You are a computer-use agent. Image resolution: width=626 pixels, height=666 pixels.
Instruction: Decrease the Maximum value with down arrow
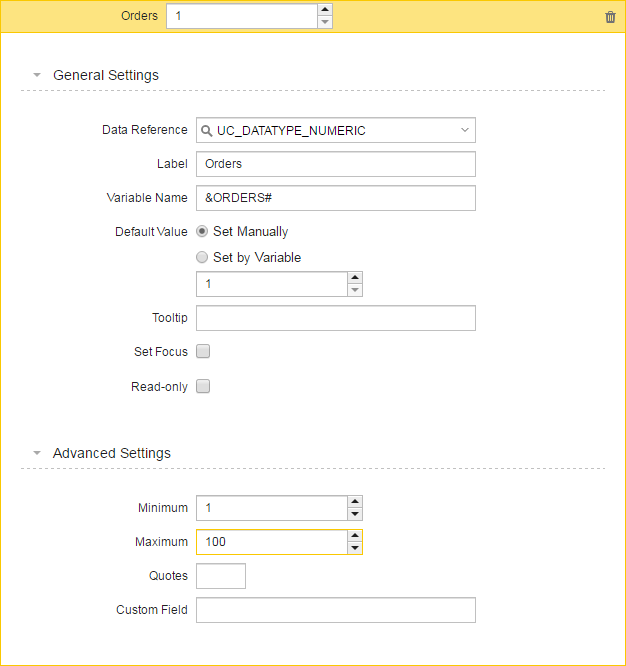[x=355, y=548]
